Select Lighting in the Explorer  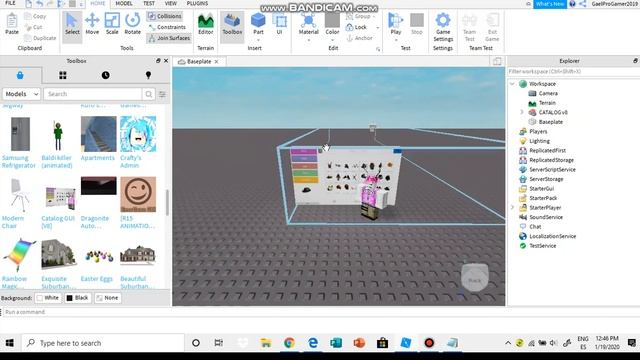coord(539,141)
